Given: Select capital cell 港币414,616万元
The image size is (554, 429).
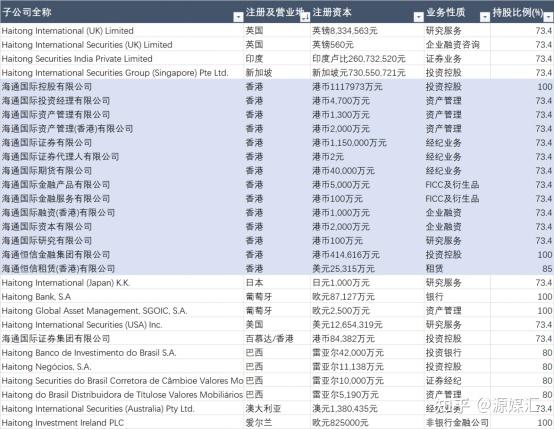Looking at the screenshot, I should pos(367,255).
